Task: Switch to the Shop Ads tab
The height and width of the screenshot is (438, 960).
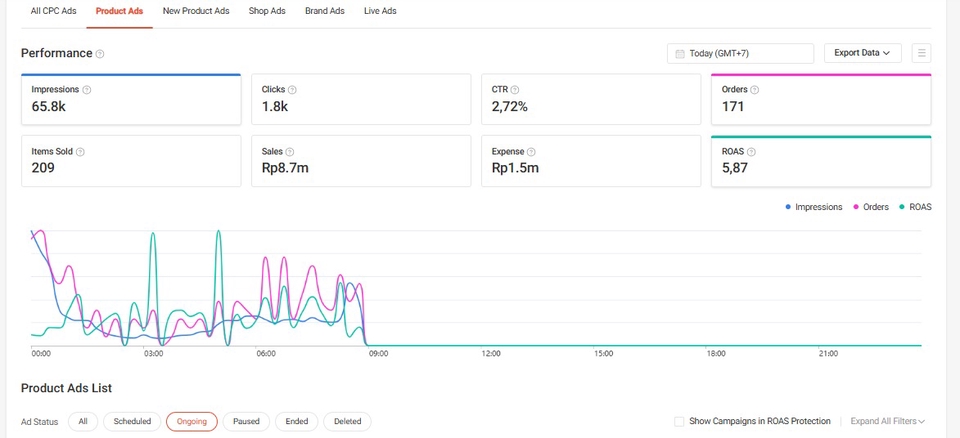Action: click(x=267, y=11)
